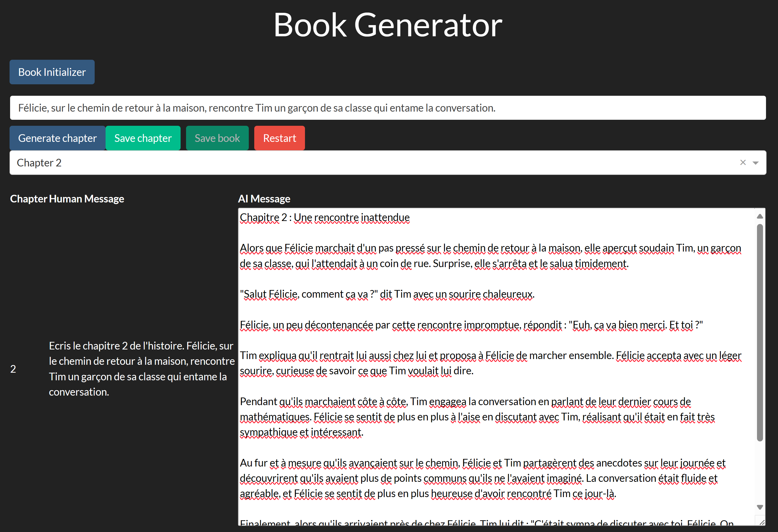Click the green Save chapter button
This screenshot has width=778, height=532.
143,138
